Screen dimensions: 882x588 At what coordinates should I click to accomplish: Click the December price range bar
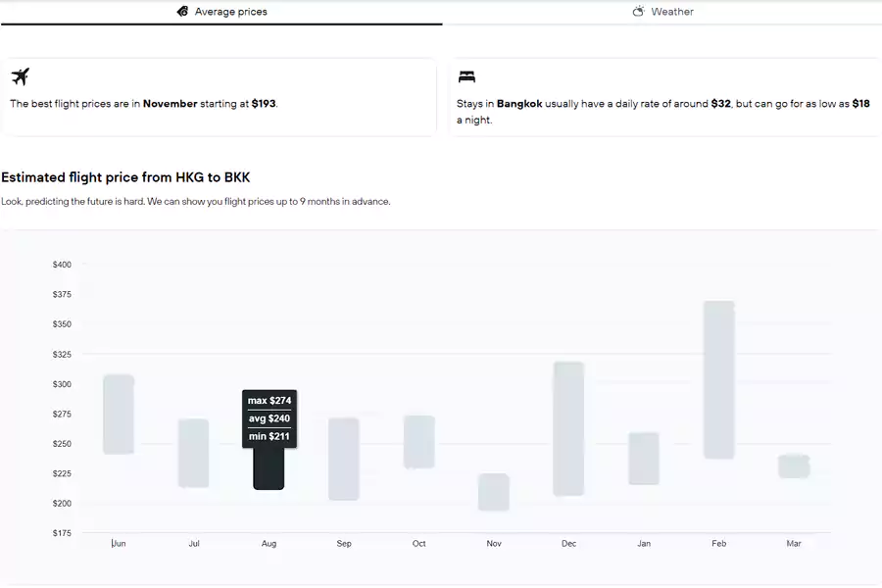tap(568, 428)
